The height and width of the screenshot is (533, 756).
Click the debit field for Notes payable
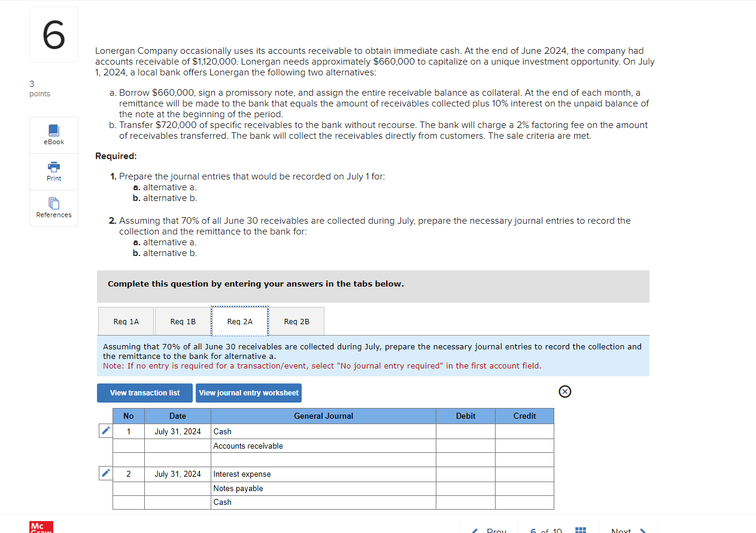[x=466, y=488]
